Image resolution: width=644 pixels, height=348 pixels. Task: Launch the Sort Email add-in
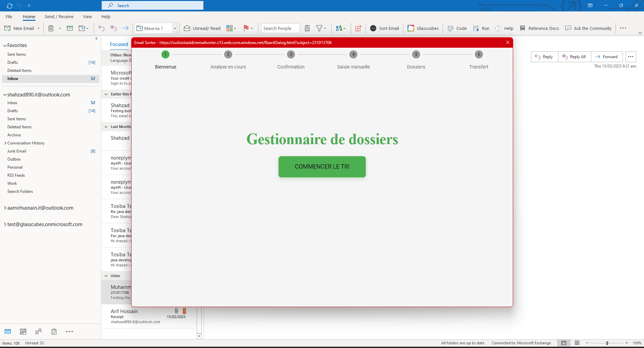[384, 28]
